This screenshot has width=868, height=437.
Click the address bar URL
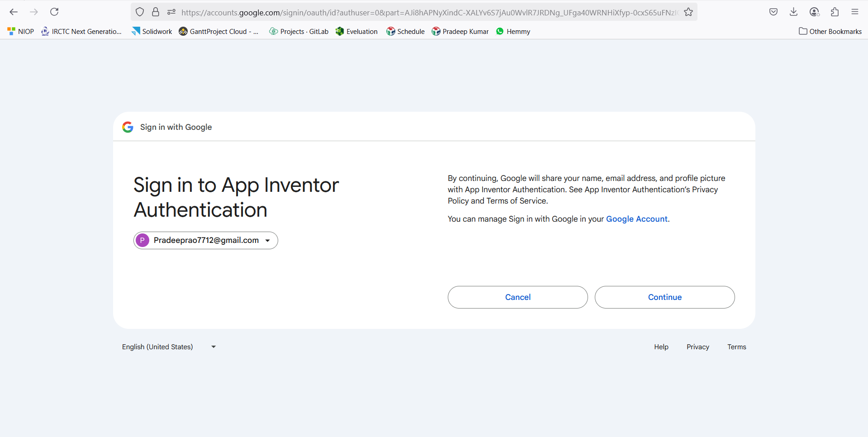click(429, 12)
